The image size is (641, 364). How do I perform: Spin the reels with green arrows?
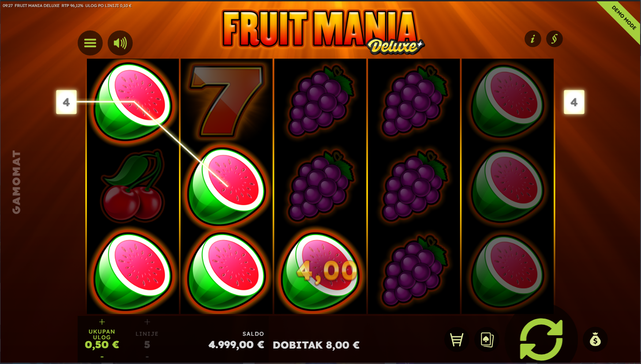(541, 339)
